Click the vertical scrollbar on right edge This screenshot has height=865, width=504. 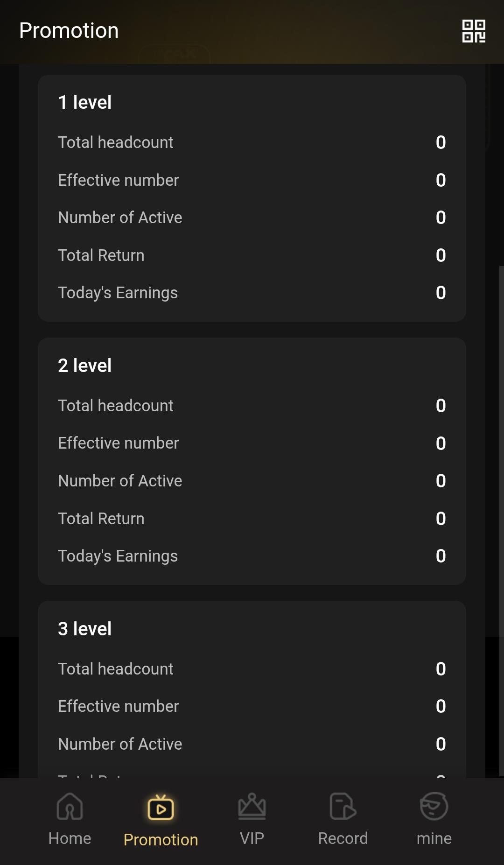pos(501,513)
